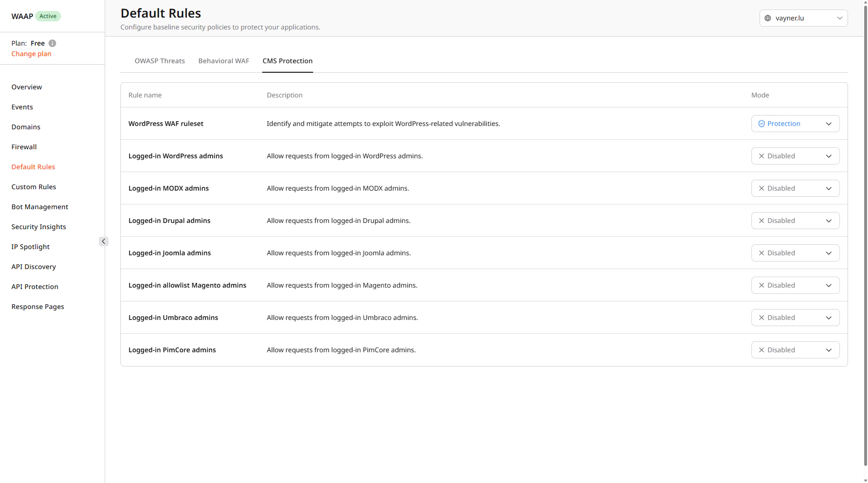Switch to the OWASP Threats tab
868x483 pixels.
(x=160, y=61)
